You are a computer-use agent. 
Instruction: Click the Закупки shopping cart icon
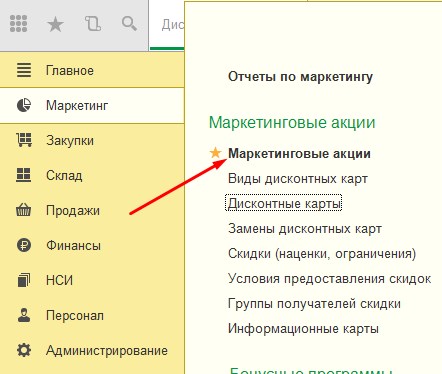coord(24,140)
